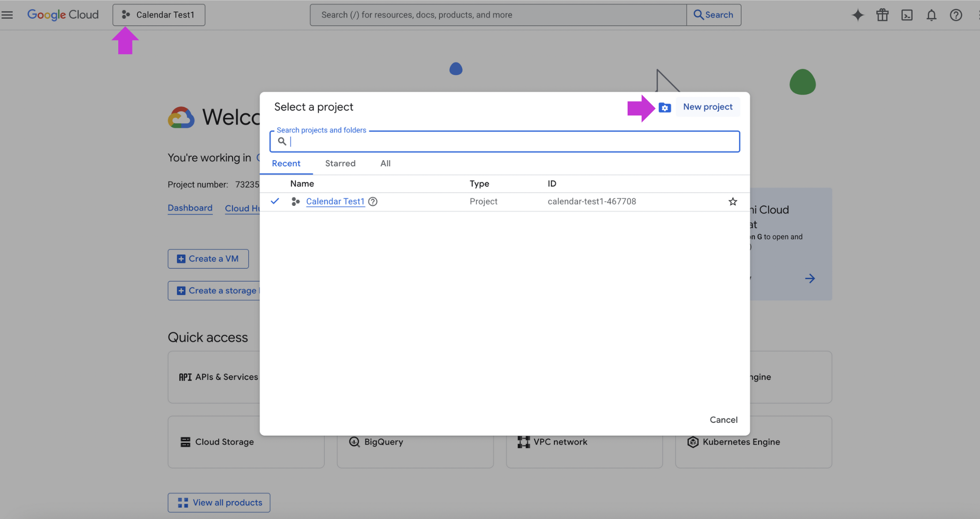Star the Calendar Test1 project
The width and height of the screenshot is (980, 519).
(x=732, y=202)
